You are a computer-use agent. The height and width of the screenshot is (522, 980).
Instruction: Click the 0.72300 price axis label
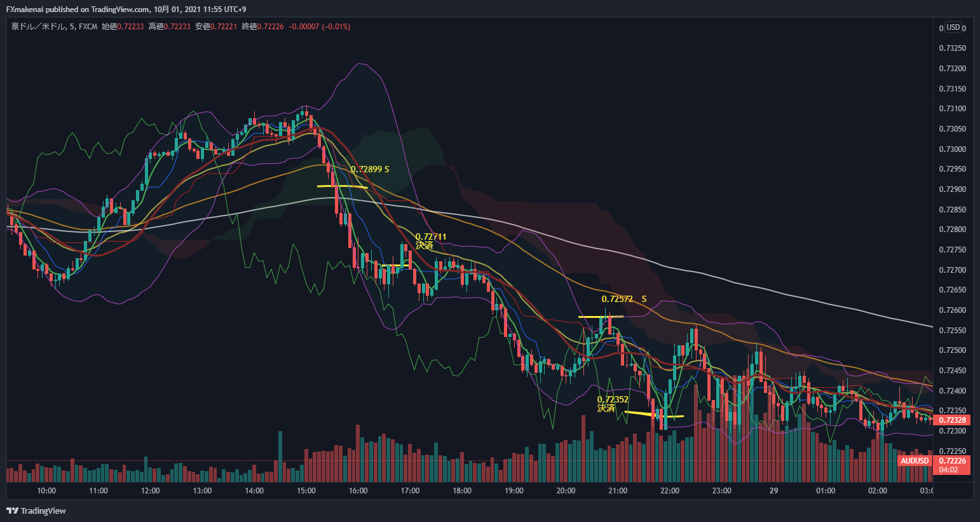tap(953, 431)
